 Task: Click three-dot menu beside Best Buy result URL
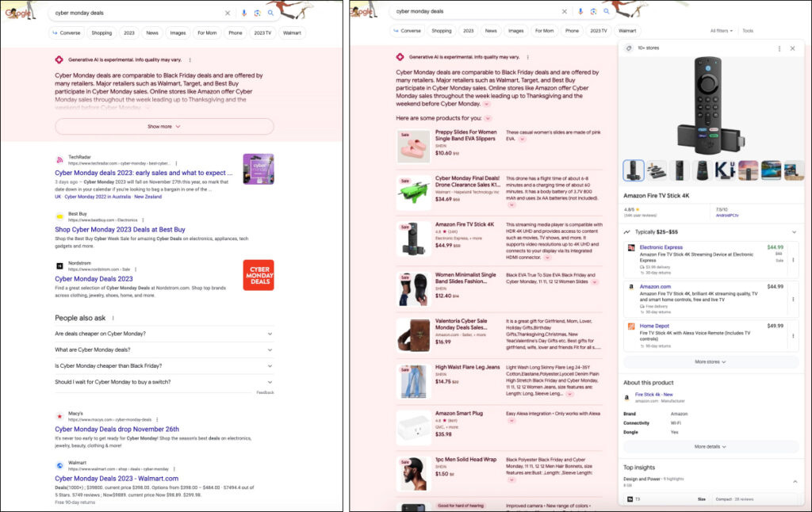(143, 220)
